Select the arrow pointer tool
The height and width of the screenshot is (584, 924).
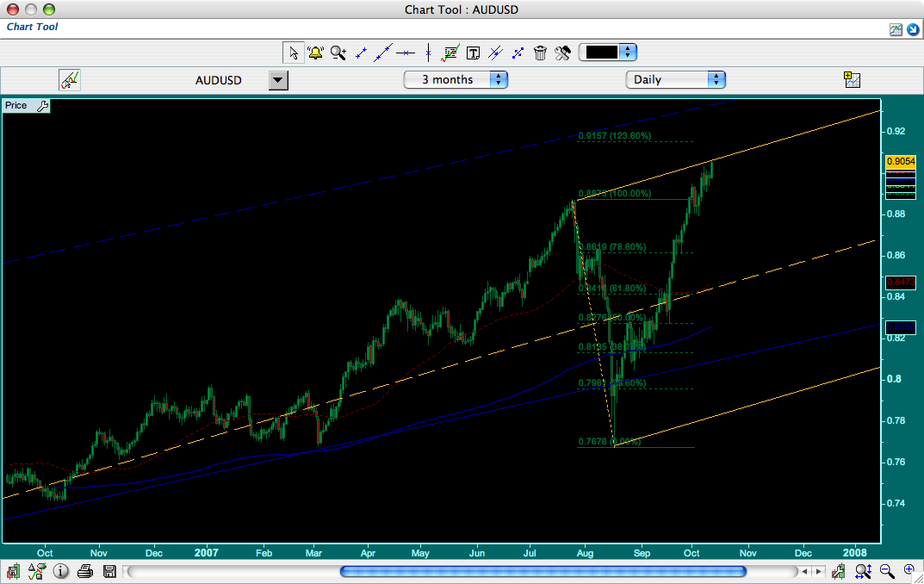pyautogui.click(x=294, y=53)
